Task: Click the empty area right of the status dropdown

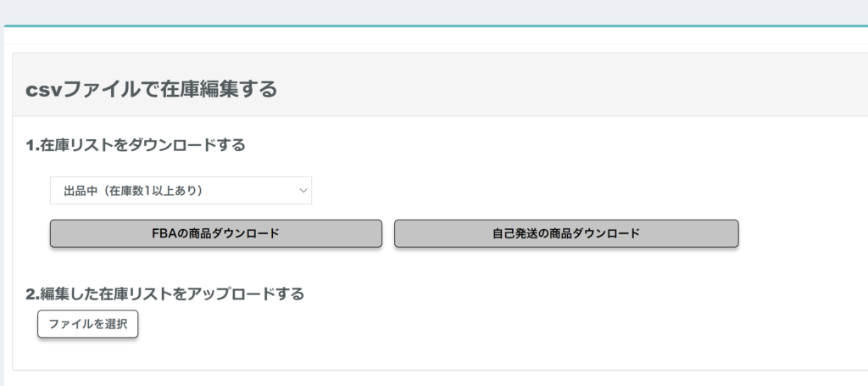Action: pos(551,191)
